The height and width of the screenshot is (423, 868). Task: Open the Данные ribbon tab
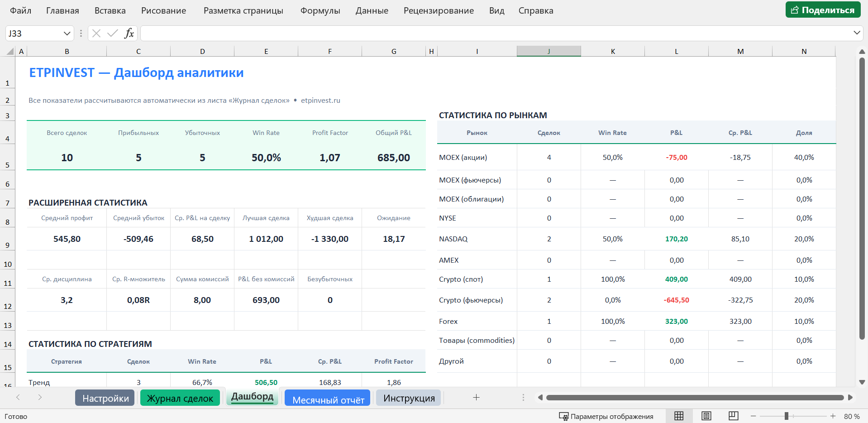click(x=372, y=10)
